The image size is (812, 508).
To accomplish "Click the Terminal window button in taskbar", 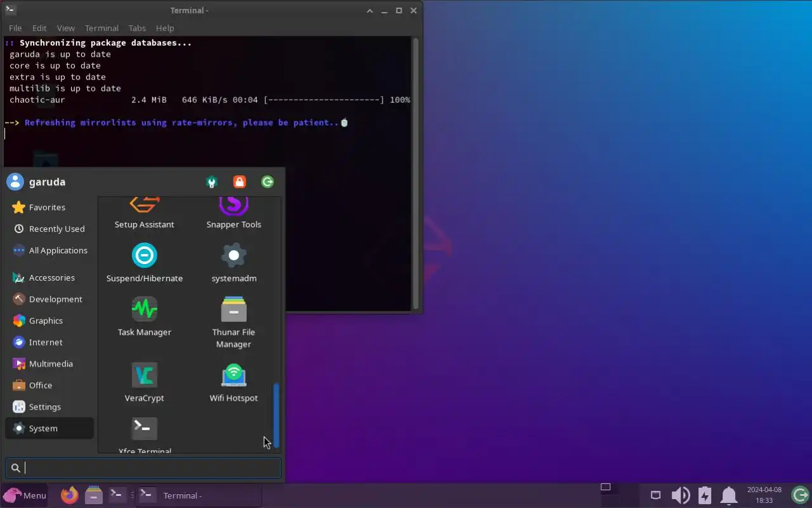I will click(x=199, y=495).
